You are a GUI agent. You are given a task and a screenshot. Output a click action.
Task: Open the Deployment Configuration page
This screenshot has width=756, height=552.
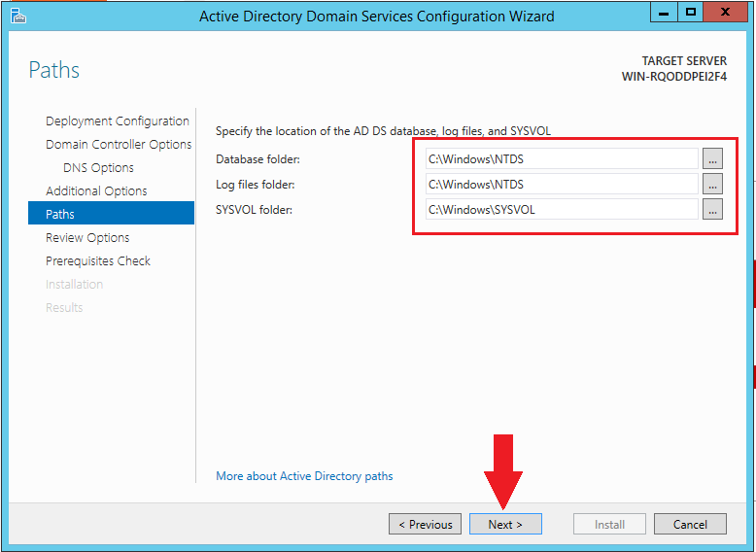coord(117,121)
